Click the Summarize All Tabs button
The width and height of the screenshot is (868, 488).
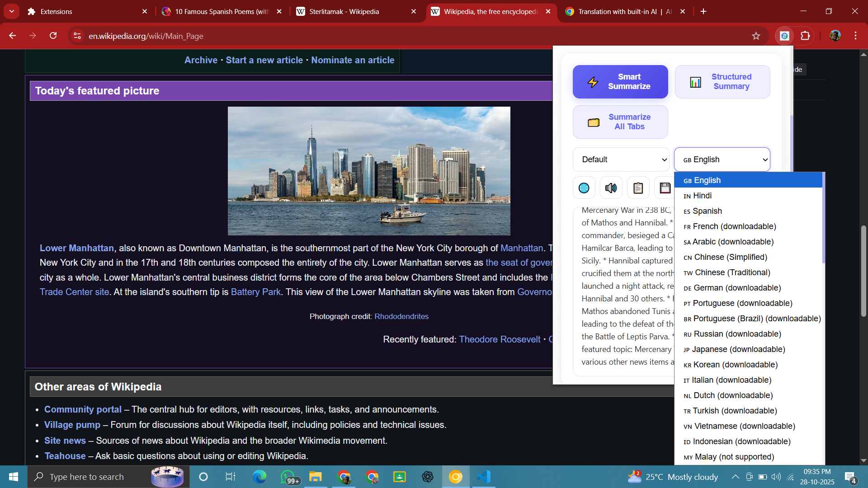(620, 122)
